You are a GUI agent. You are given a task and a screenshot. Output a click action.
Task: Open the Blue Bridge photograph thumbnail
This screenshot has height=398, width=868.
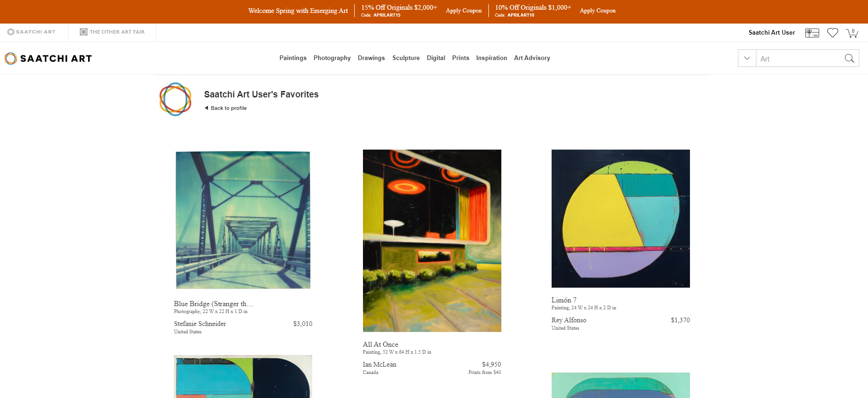(x=243, y=220)
